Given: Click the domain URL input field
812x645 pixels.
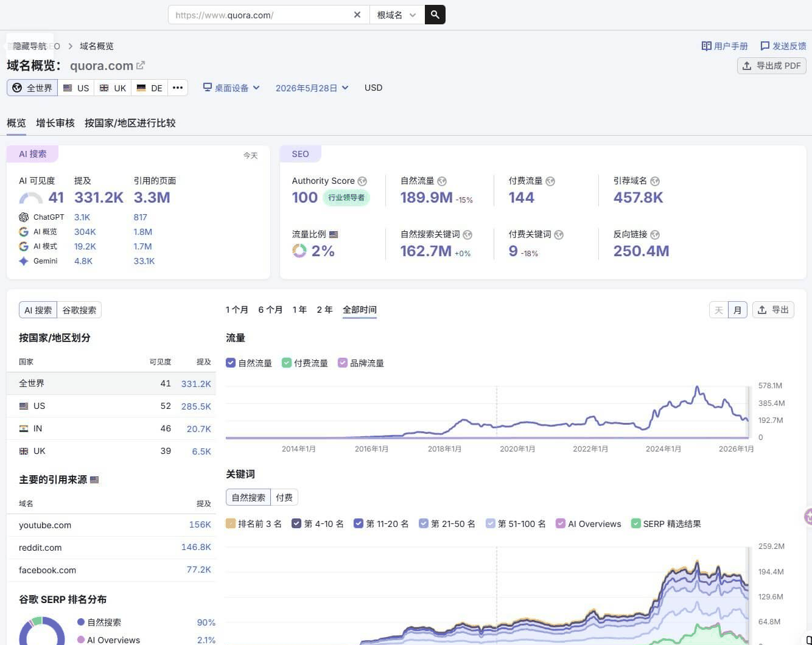Looking at the screenshot, I should coord(261,15).
